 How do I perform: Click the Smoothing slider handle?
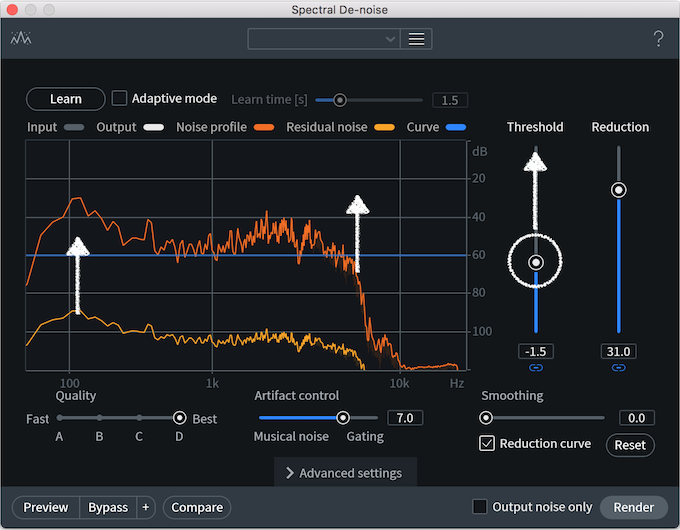(486, 418)
